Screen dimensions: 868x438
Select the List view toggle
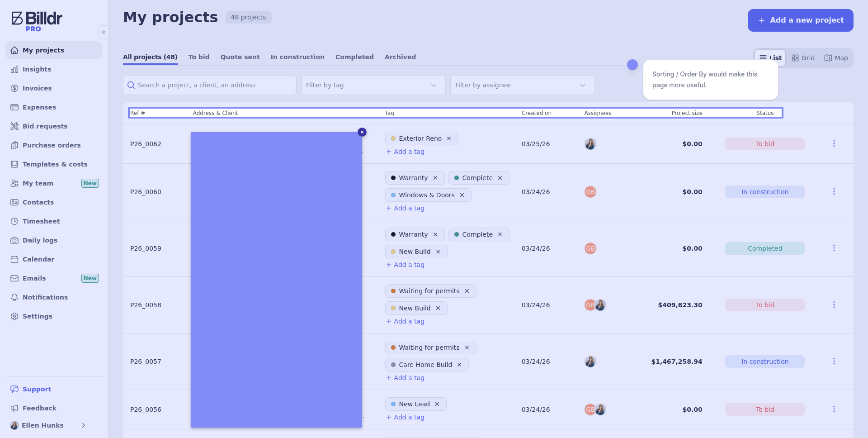[770, 57]
